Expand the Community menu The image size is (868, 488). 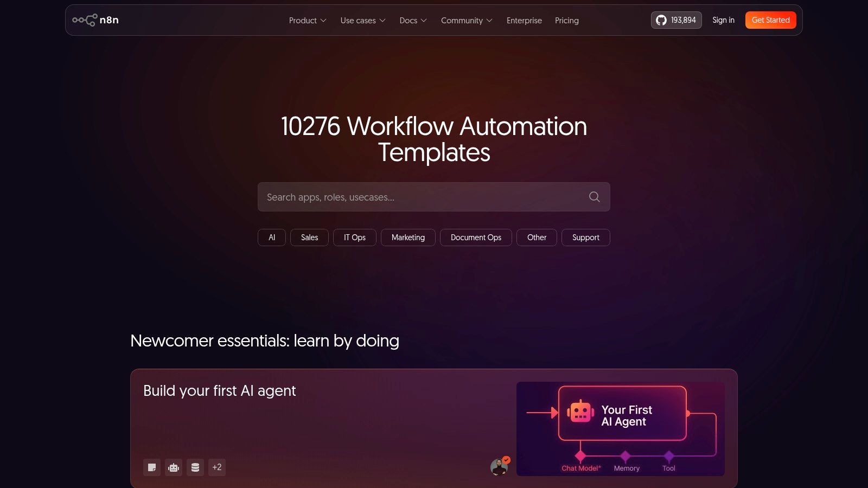467,21
